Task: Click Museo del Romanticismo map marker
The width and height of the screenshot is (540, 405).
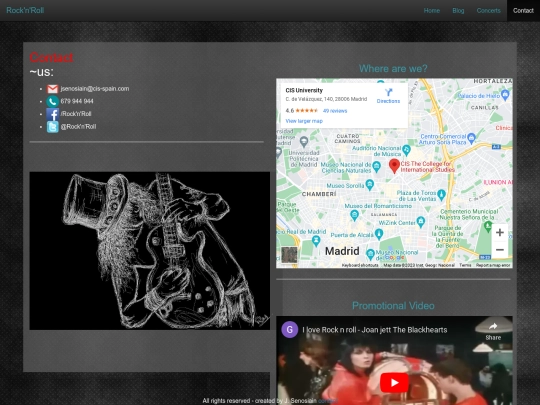Action: point(354,216)
